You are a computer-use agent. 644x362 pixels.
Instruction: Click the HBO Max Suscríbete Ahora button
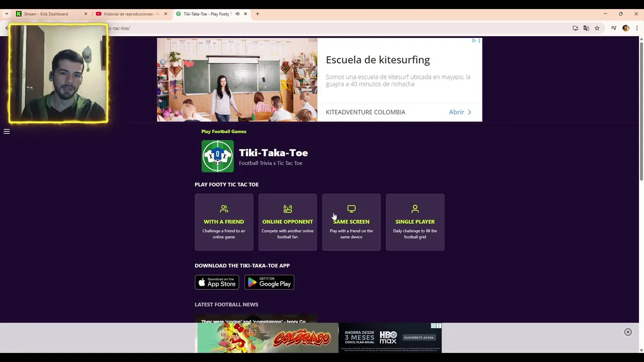pos(419,337)
